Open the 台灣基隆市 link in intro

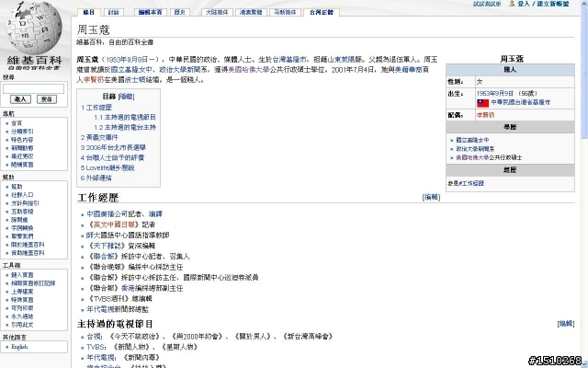click(x=289, y=59)
